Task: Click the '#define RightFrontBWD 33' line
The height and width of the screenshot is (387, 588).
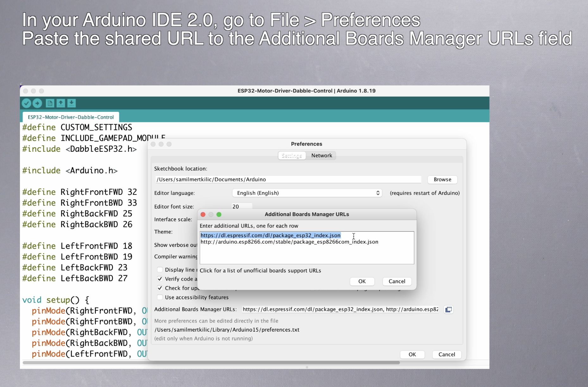Action: point(79,203)
